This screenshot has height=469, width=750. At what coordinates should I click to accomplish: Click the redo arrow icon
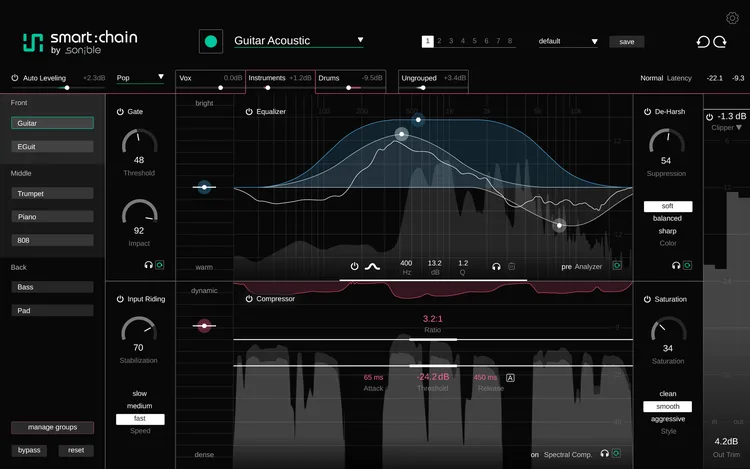tap(720, 42)
